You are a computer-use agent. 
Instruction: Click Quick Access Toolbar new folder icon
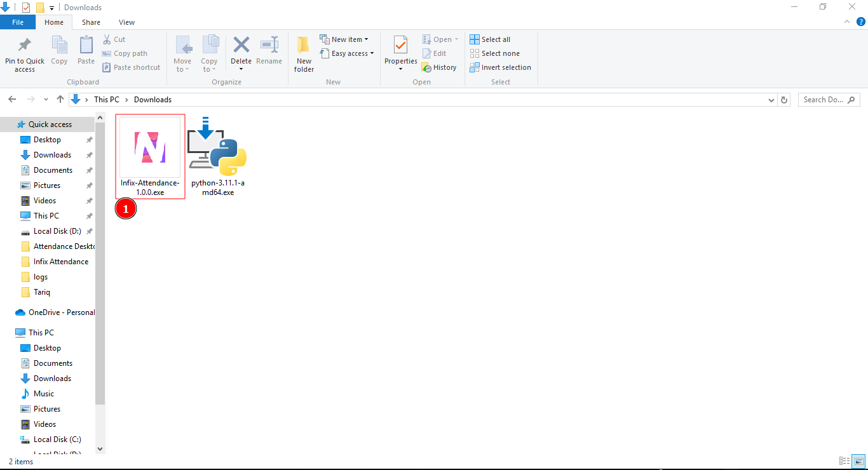click(x=40, y=8)
